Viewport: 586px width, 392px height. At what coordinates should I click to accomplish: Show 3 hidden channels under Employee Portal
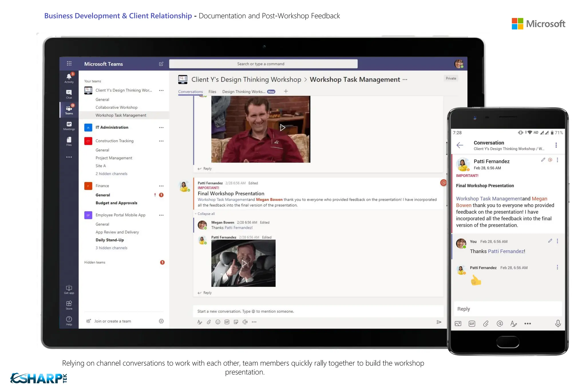coord(111,248)
